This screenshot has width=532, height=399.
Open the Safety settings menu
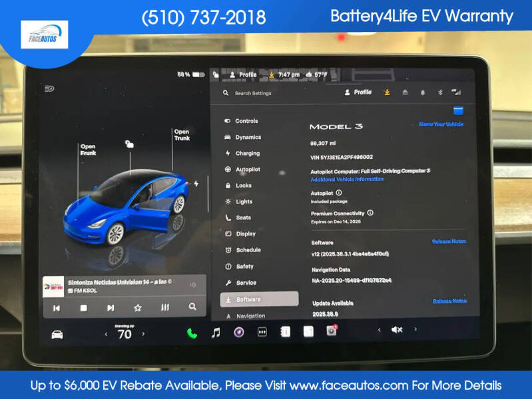[240, 267]
